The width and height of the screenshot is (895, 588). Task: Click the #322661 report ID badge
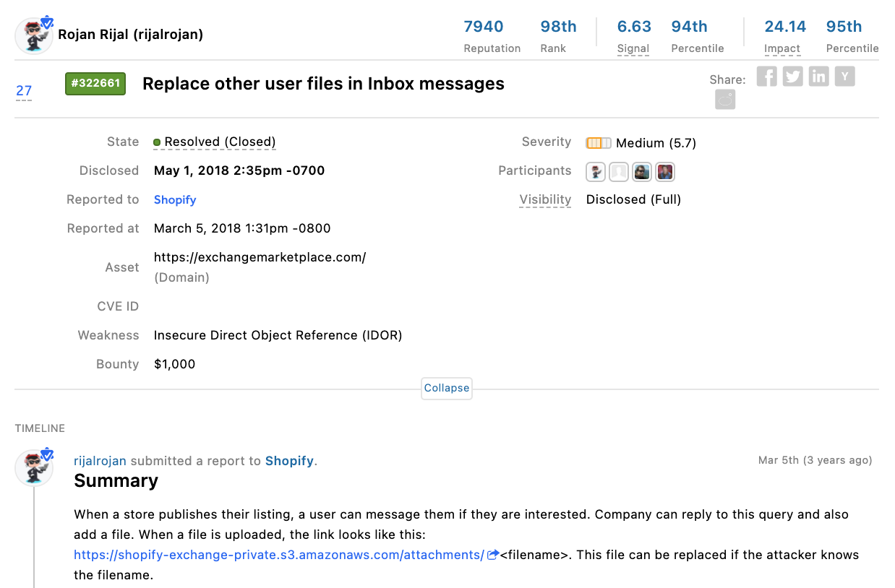pyautogui.click(x=95, y=83)
